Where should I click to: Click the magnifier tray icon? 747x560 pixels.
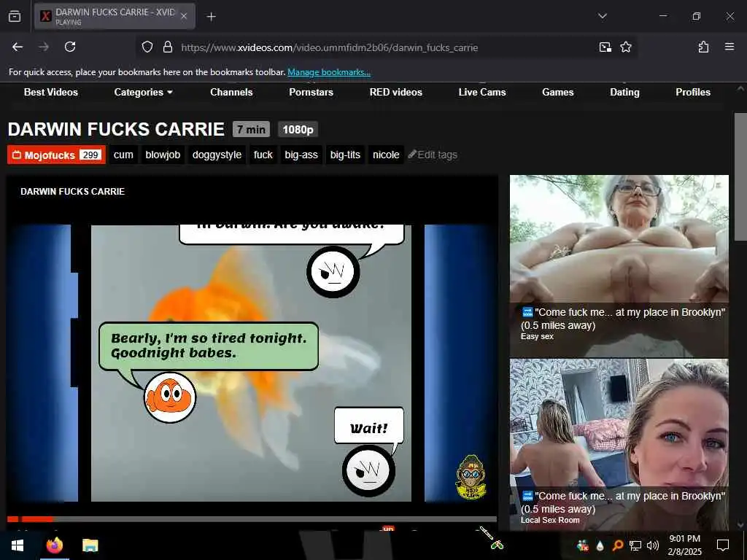617,545
